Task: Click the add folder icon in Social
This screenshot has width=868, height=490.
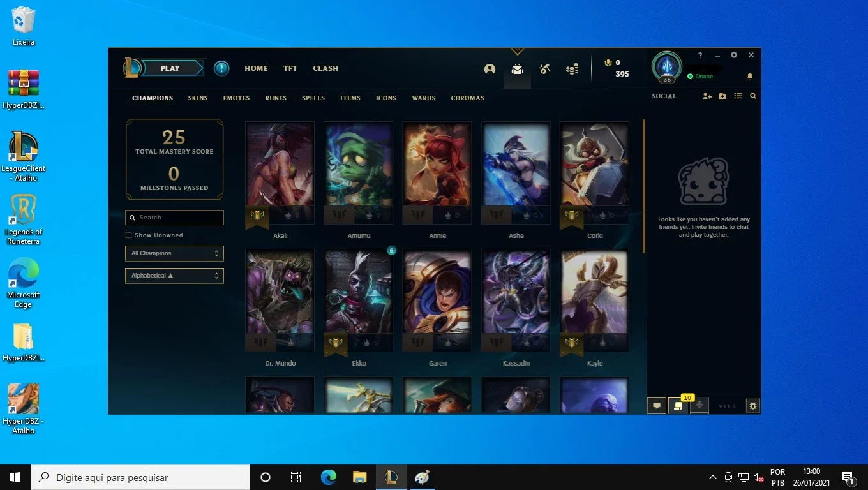Action: click(x=722, y=96)
